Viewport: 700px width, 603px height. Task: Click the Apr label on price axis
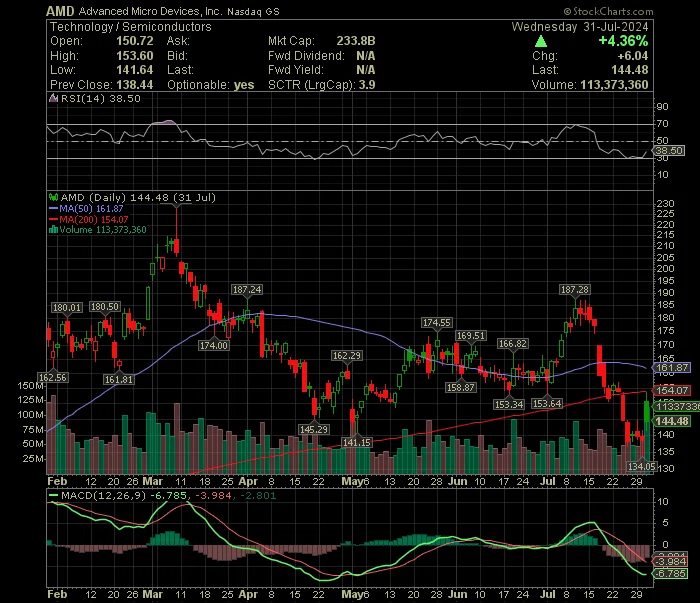coord(248,482)
